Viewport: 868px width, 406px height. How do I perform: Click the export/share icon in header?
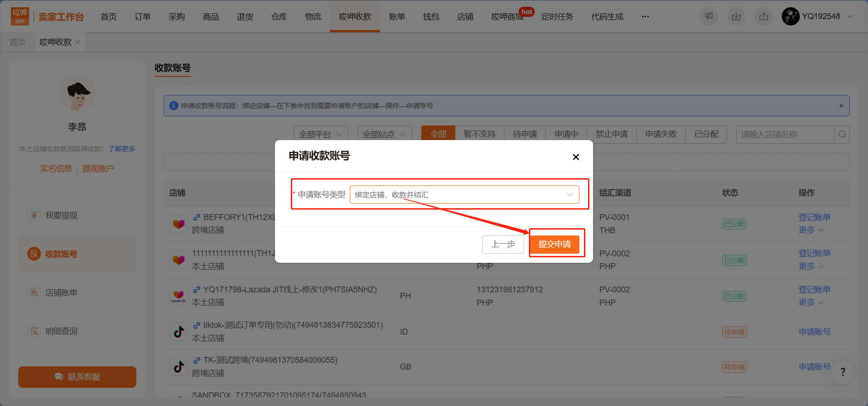pos(763,16)
